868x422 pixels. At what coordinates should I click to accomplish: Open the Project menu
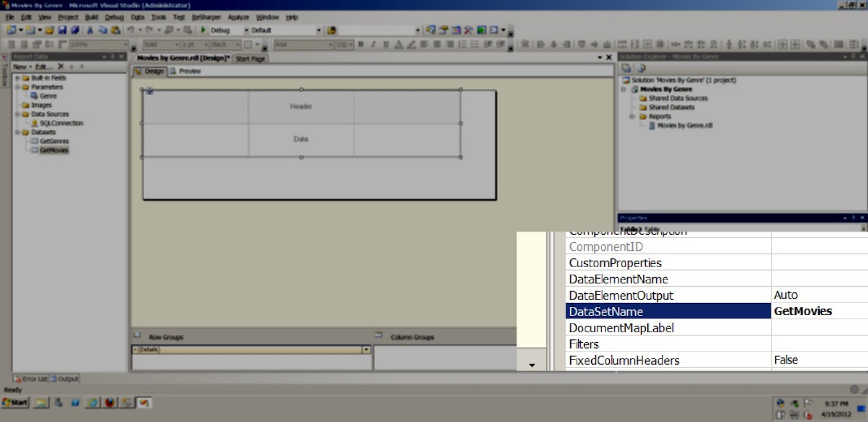click(x=68, y=17)
